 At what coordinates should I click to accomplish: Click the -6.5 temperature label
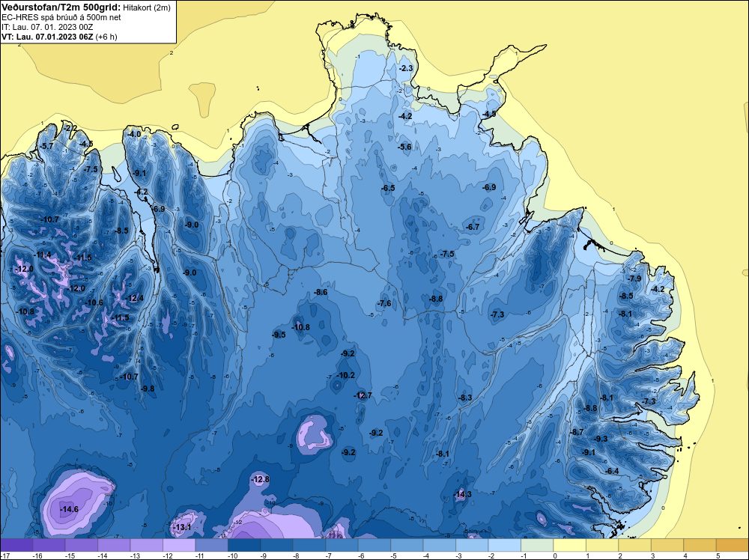point(388,188)
